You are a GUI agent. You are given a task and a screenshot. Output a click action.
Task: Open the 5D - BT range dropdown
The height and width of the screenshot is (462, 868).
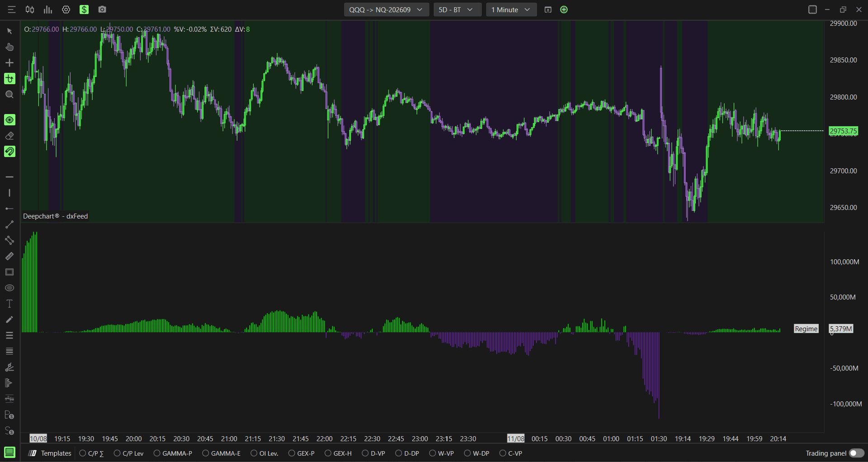[x=457, y=10]
